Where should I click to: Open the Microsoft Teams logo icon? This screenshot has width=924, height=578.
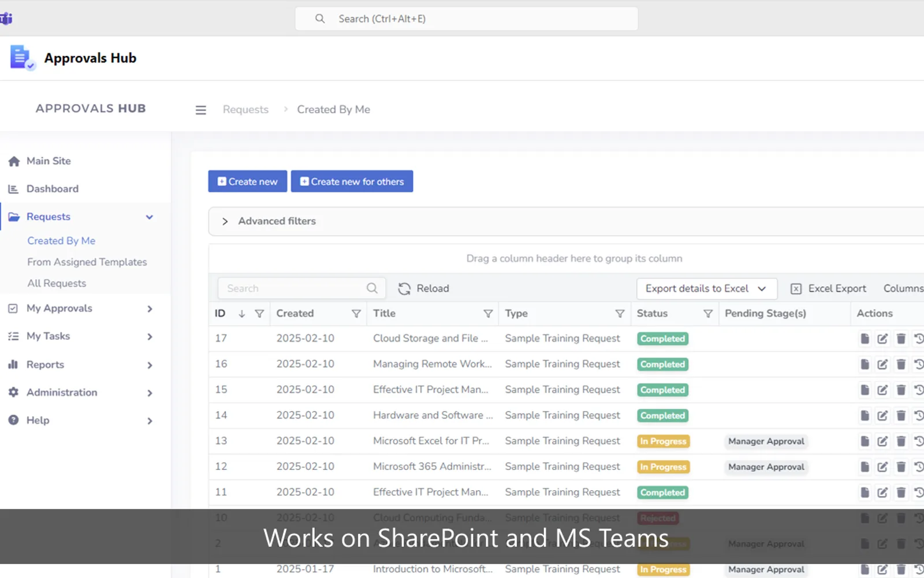6,18
